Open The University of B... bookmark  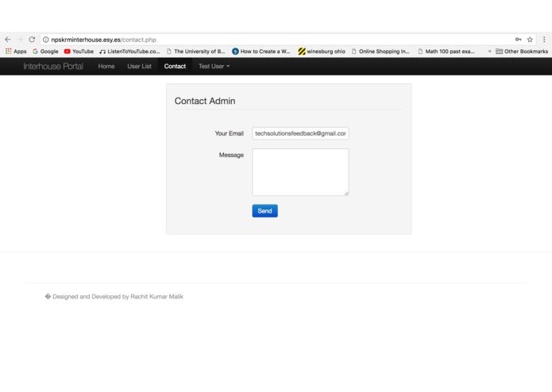(195, 52)
